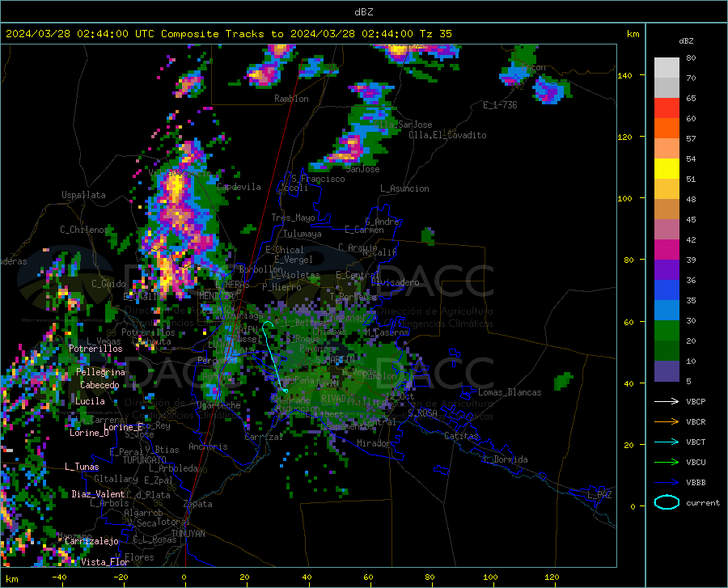Click the 'VBCT' legend label

[x=696, y=442]
